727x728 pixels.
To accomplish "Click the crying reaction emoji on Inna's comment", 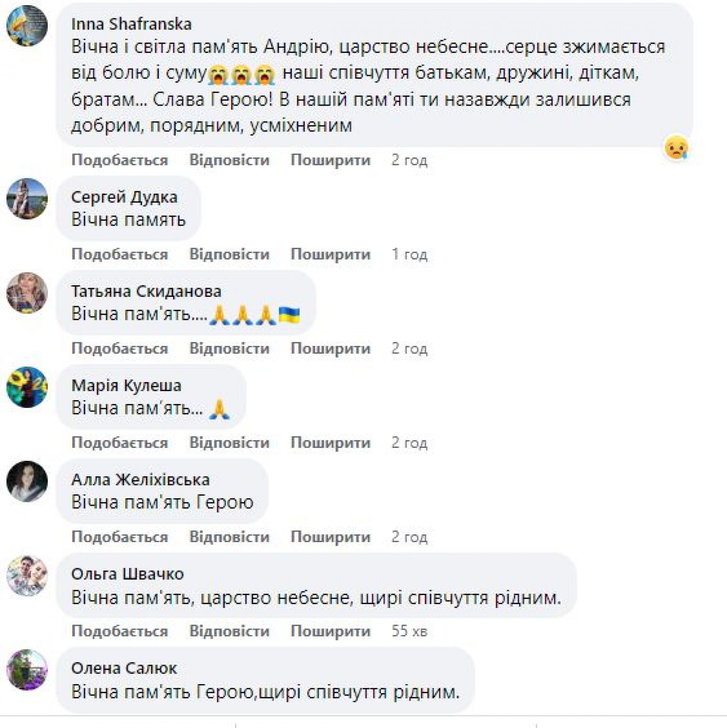I will pyautogui.click(x=676, y=148).
